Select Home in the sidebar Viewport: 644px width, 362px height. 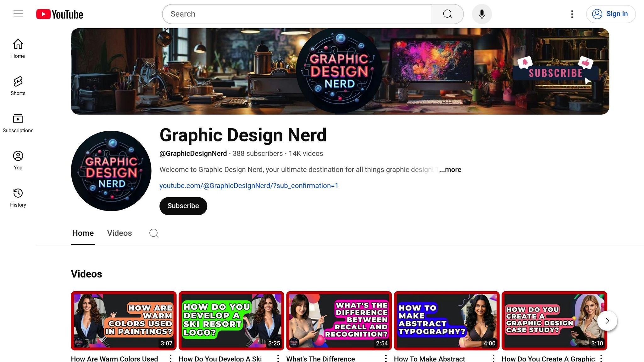tap(18, 49)
